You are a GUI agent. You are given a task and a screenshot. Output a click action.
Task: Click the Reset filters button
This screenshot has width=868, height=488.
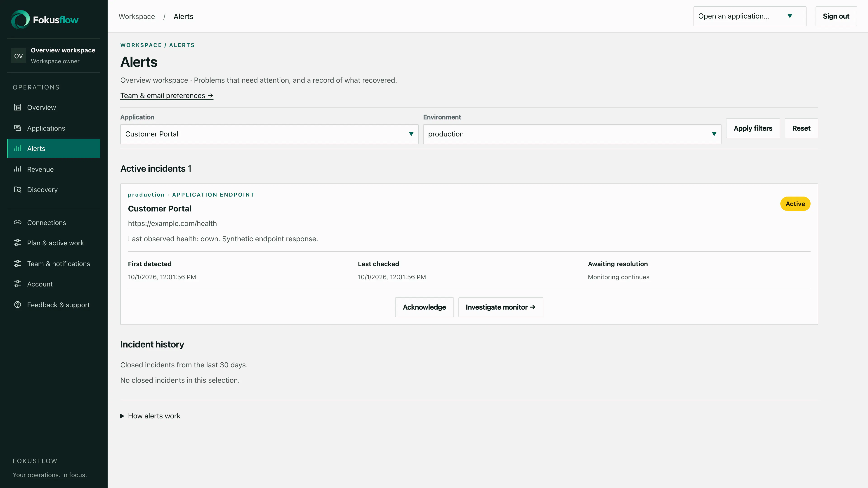coord(801,128)
